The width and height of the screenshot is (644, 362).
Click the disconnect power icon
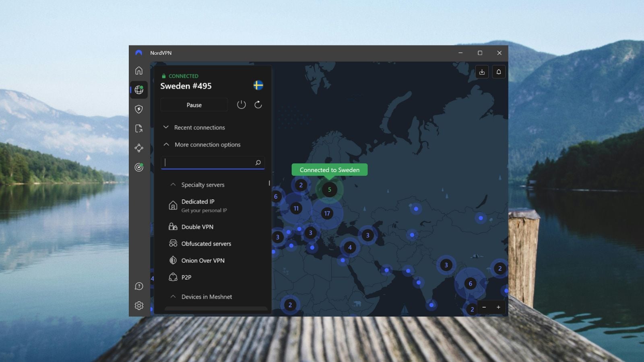[242, 105]
